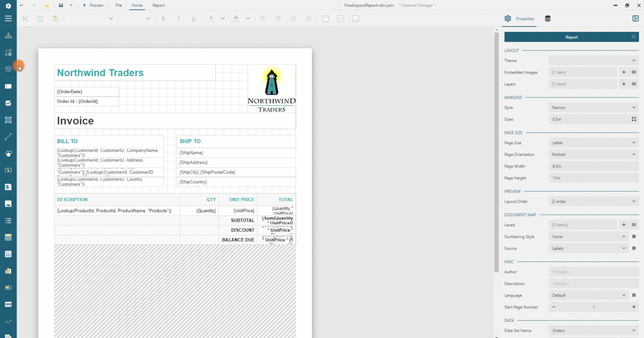Switch to the File tab
The image size is (644, 338).
point(119,5)
